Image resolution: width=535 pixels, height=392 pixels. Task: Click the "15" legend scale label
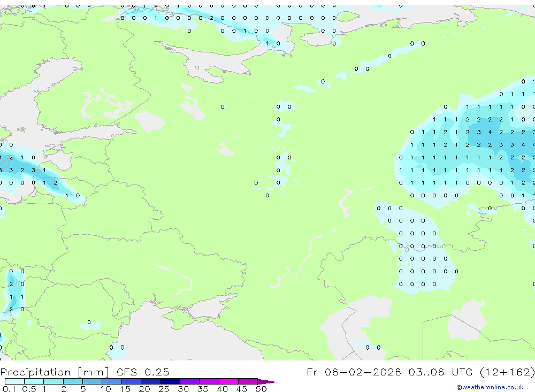(125, 389)
